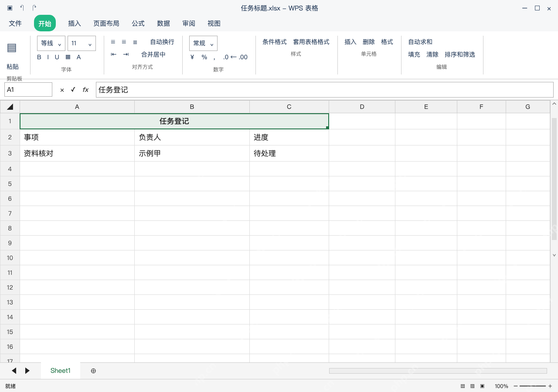
Task: Apply font color with the A icon
Action: point(79,57)
